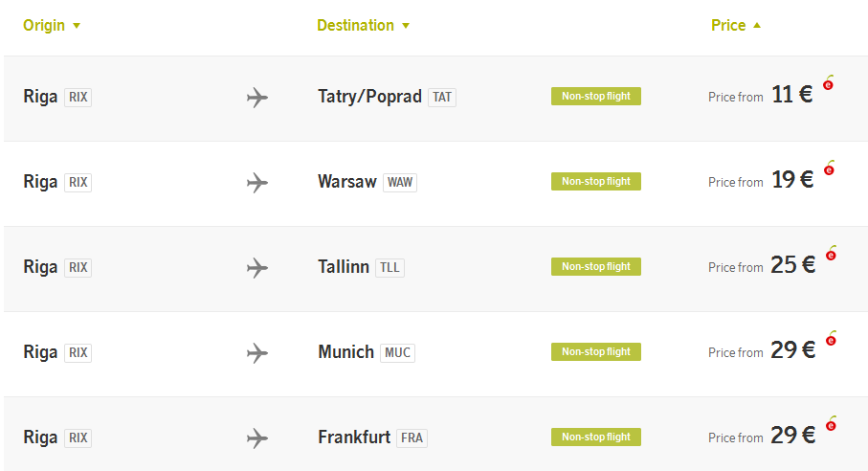
Task: Click the MUC airport code tag
Action: pos(397,352)
